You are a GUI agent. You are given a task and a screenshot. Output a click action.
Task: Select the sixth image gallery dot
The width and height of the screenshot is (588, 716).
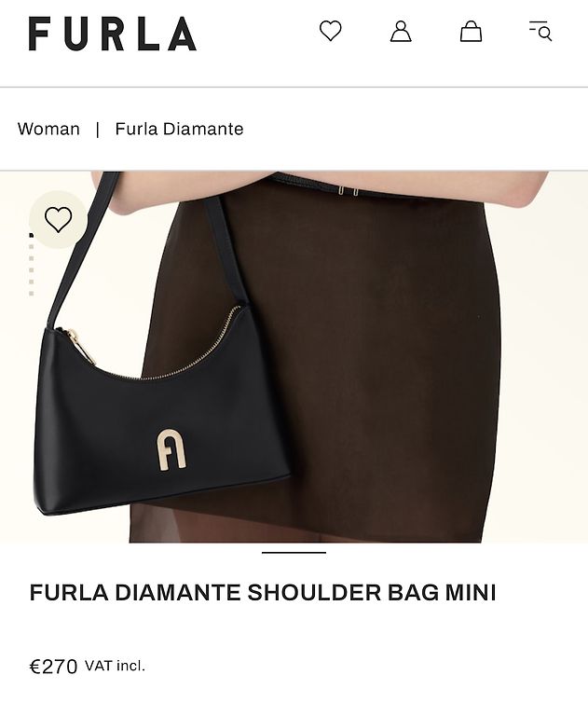coord(31,294)
